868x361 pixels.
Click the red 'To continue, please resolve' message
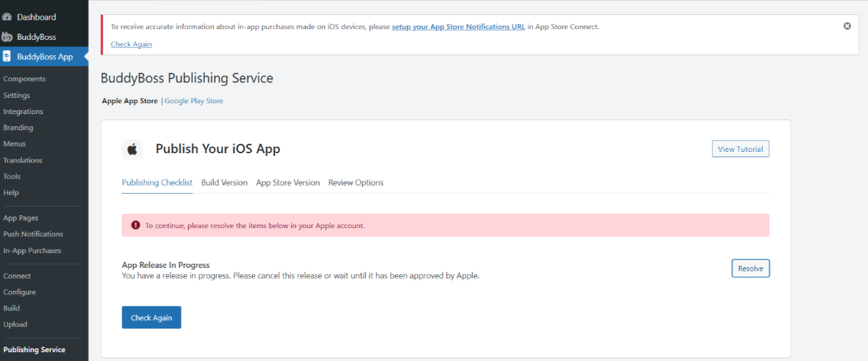click(255, 225)
